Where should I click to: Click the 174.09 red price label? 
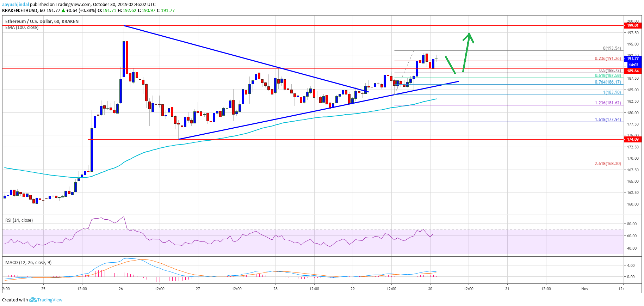click(633, 139)
